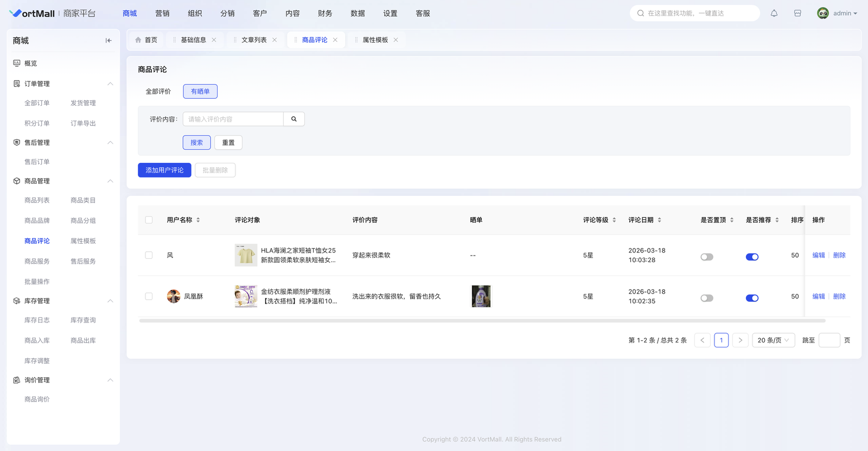Toggle 是否置顶 switch for user 风
Screen dimensions: 868x451
[706, 257]
